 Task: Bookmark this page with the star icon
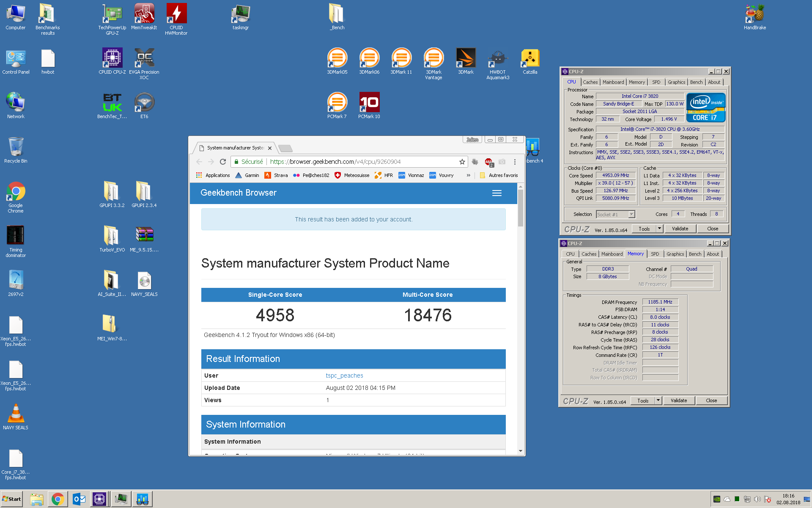pos(462,162)
